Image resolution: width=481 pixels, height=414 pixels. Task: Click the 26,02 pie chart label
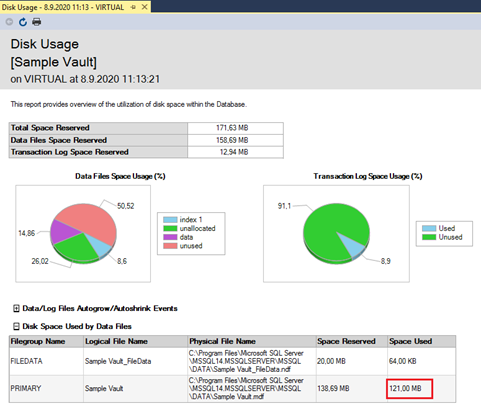point(40,261)
